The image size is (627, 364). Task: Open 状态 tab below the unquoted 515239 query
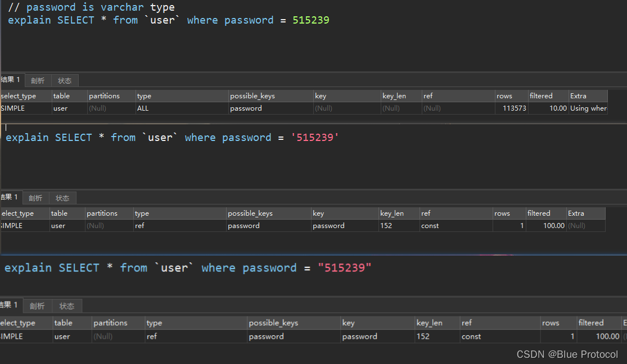[x=65, y=81]
